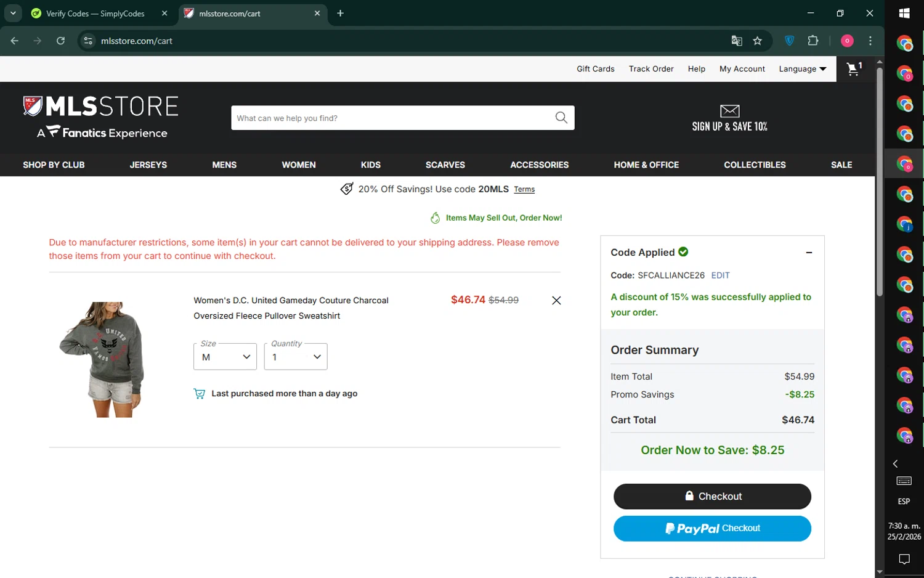Remove the sweatshirt with the X icon
The image size is (924, 578).
pyautogui.click(x=556, y=301)
